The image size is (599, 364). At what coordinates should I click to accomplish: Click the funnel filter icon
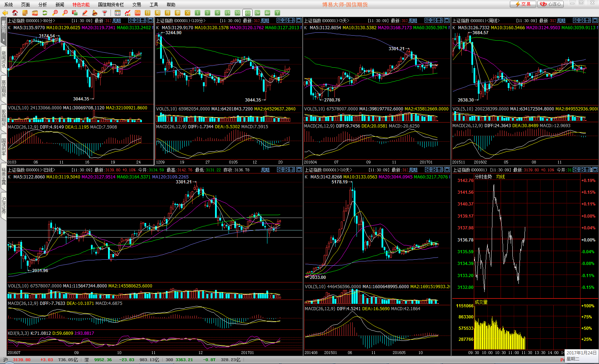[x=105, y=13]
